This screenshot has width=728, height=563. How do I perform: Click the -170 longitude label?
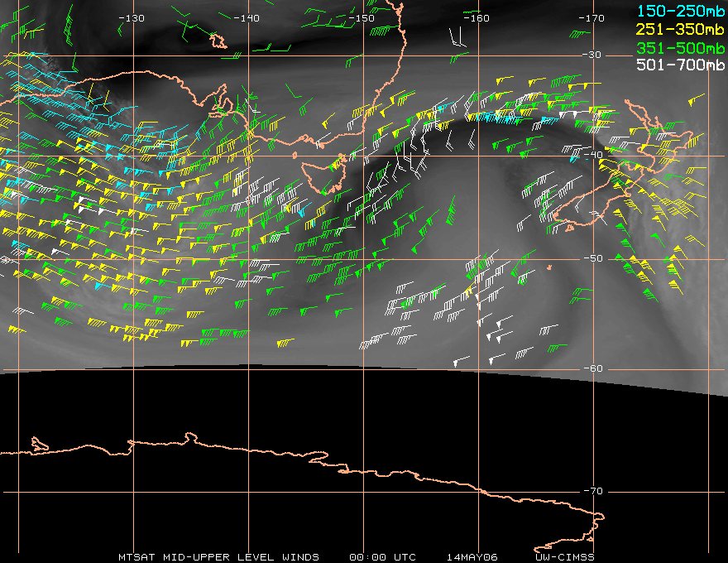(x=591, y=18)
